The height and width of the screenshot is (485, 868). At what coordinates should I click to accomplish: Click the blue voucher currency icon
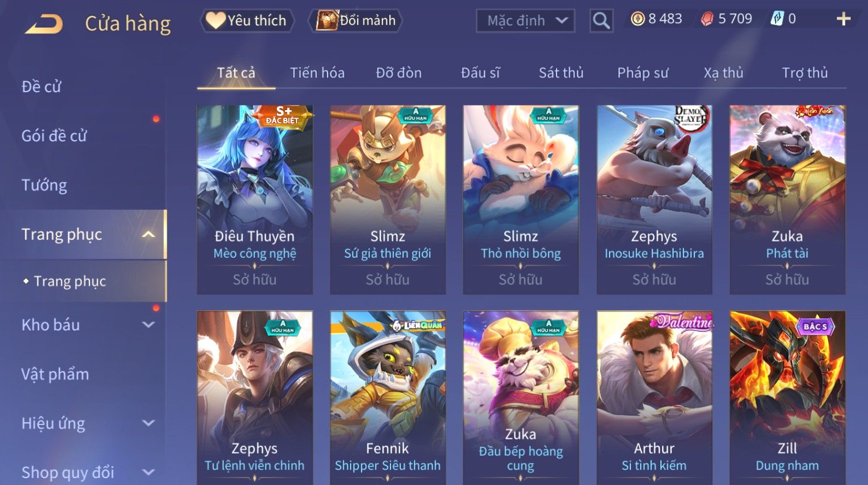click(x=777, y=19)
